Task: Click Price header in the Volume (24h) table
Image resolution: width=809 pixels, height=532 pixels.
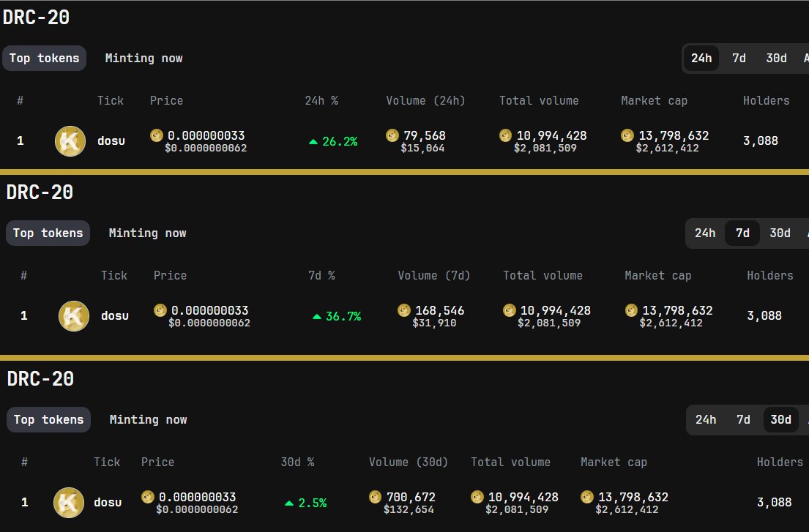Action: (167, 100)
